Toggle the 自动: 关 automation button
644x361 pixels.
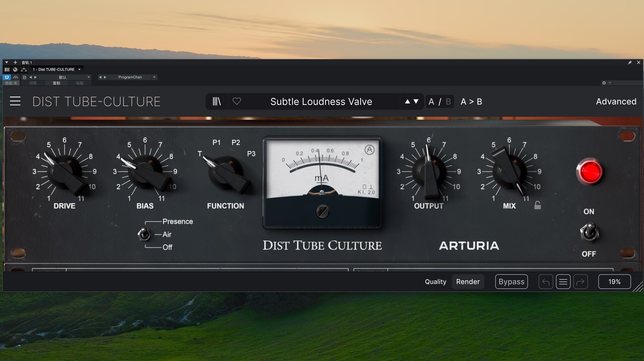[11, 83]
